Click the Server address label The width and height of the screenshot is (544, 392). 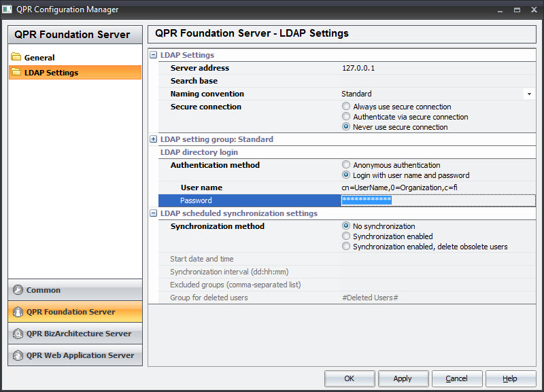(x=200, y=68)
